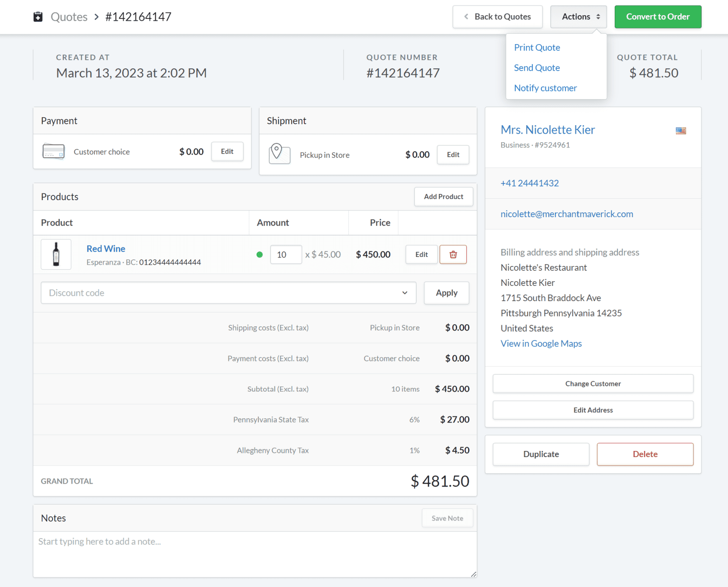728x587 pixels.
Task: Click the back chevron on Back to Quotes
Action: pyautogui.click(x=465, y=17)
